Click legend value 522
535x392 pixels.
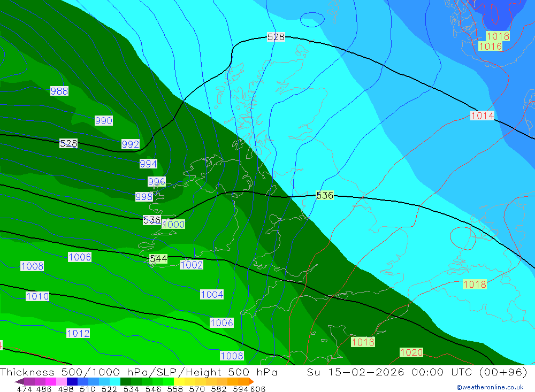point(110,389)
